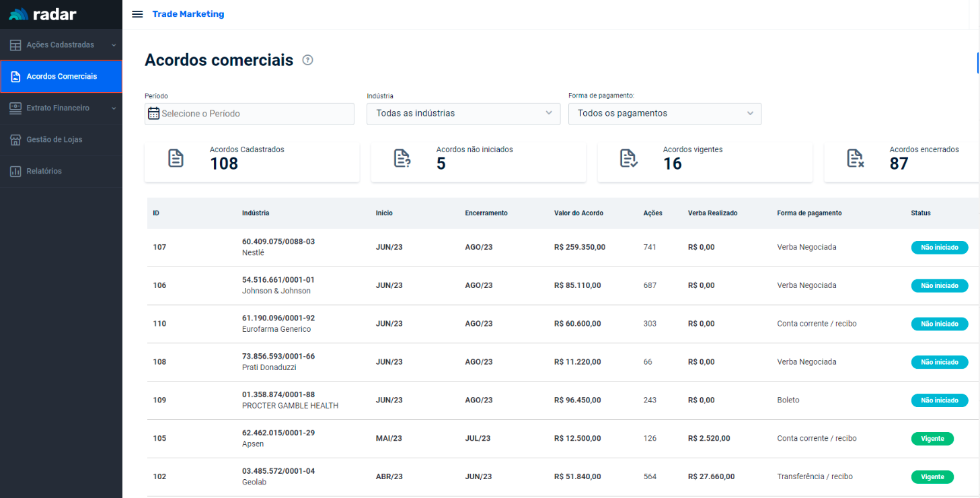This screenshot has height=498, width=980.
Task: Click the Acordos encerrados icon
Action: click(855, 158)
